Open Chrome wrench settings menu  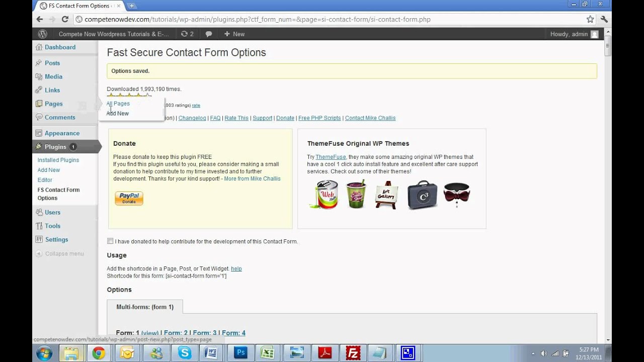point(604,19)
